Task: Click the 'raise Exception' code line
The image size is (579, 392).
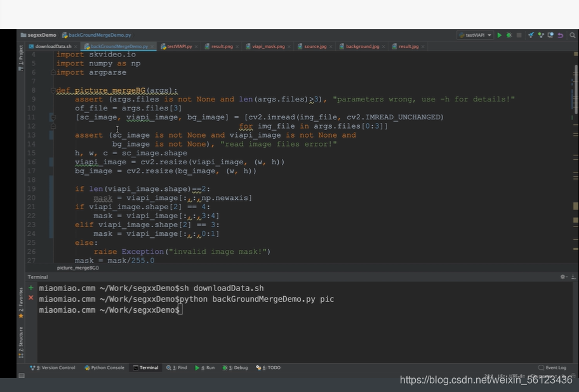Action: click(182, 251)
